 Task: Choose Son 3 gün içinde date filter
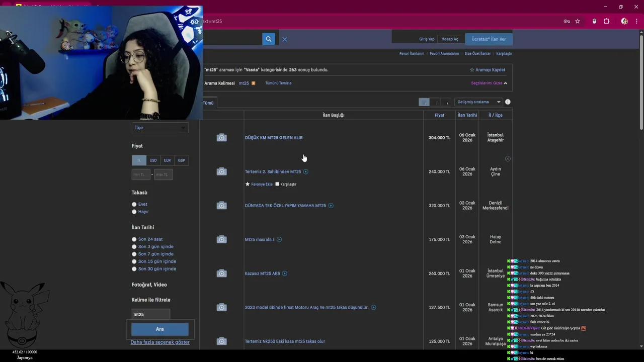pyautogui.click(x=134, y=247)
